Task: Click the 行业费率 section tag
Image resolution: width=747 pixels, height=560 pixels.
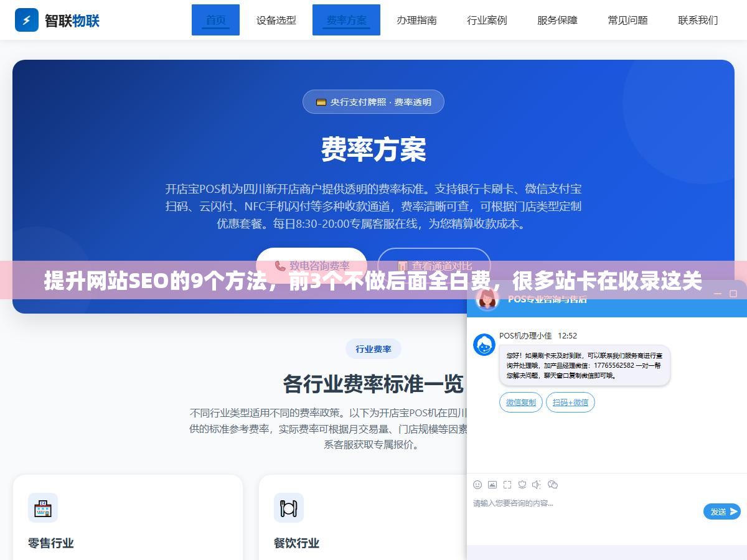Action: (x=374, y=349)
